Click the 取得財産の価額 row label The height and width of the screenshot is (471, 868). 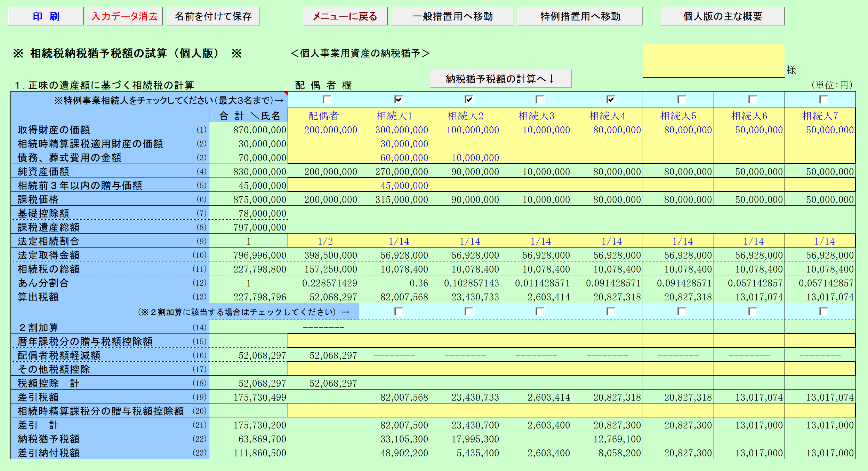[x=54, y=129]
